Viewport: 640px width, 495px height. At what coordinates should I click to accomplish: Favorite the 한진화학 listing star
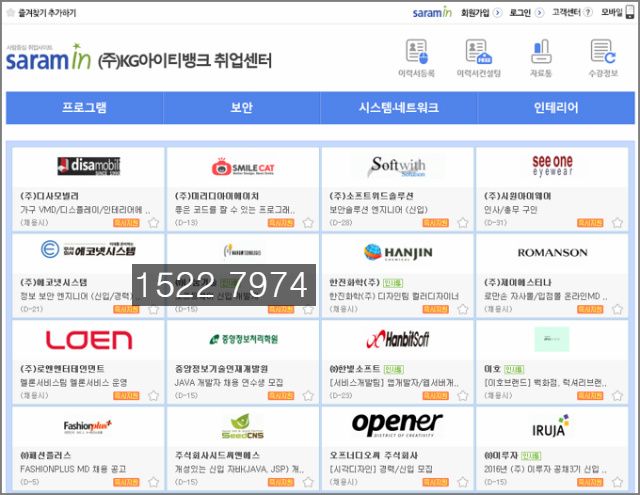(463, 309)
